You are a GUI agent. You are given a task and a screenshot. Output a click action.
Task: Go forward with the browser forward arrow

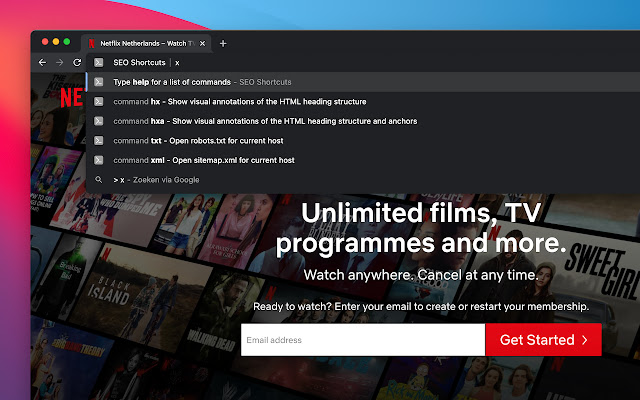click(60, 62)
